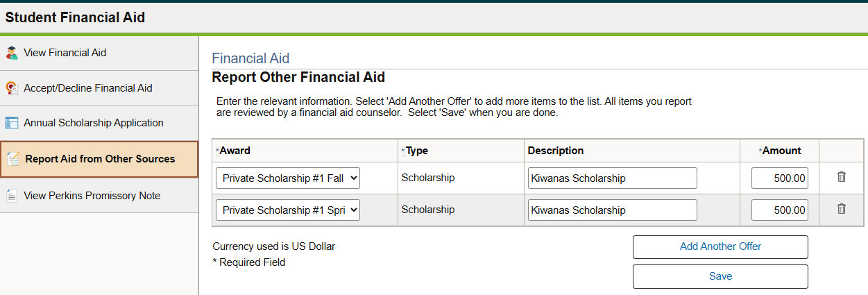Click the second row Description field
This screenshot has height=295, width=868.
click(612, 210)
